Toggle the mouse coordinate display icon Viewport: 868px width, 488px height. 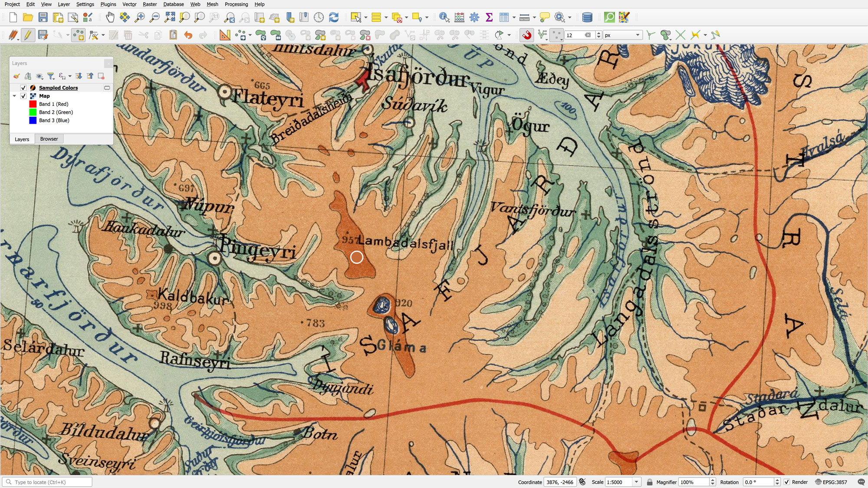pyautogui.click(x=582, y=482)
